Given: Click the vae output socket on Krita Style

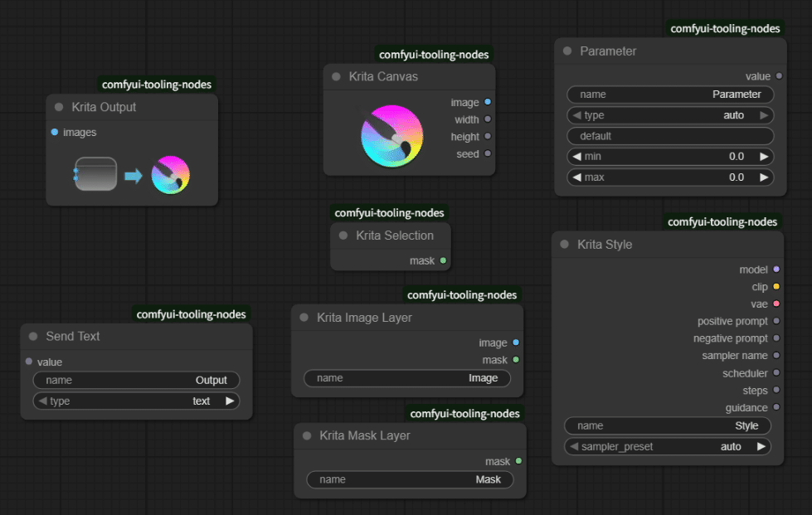Looking at the screenshot, I should (776, 304).
